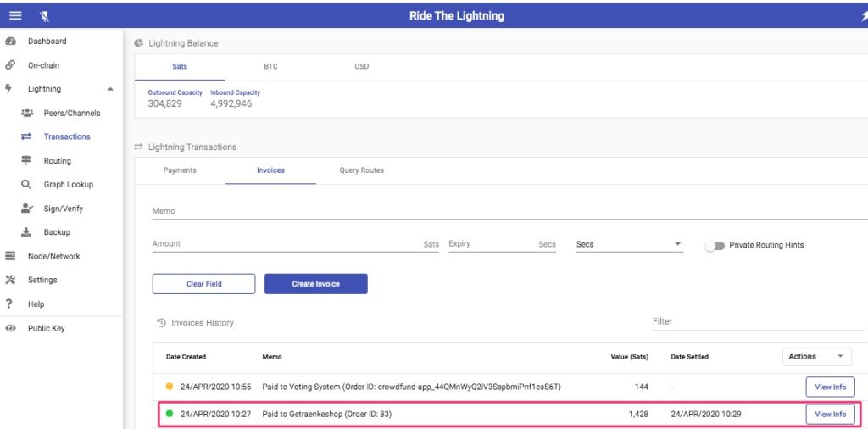The height and width of the screenshot is (429, 868).
Task: Click the Node/Network server icon
Action: click(x=10, y=256)
